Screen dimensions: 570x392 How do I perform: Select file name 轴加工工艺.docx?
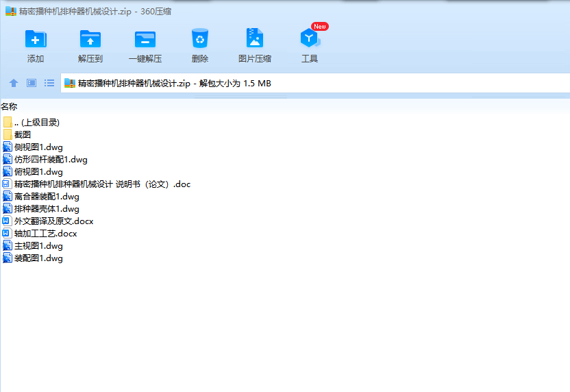click(46, 234)
